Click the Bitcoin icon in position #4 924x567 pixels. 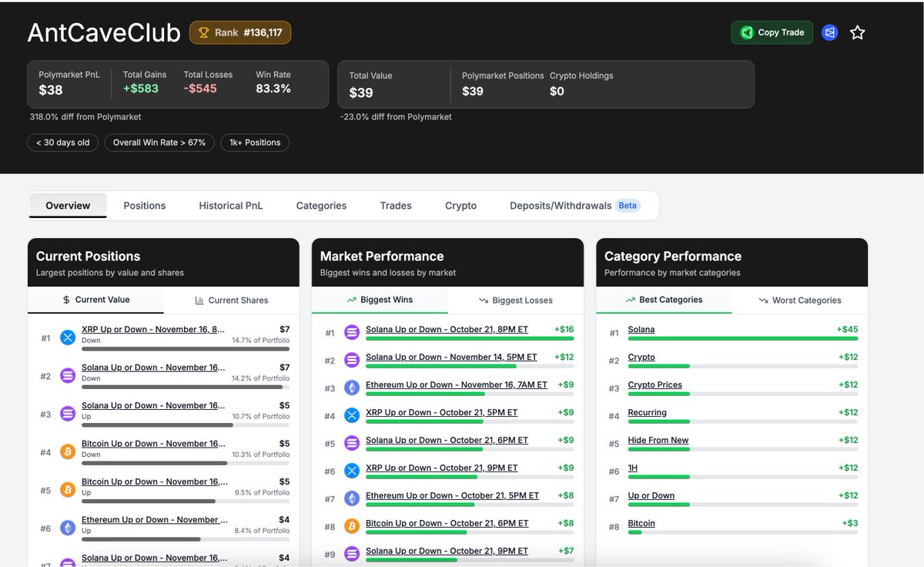[x=68, y=451]
